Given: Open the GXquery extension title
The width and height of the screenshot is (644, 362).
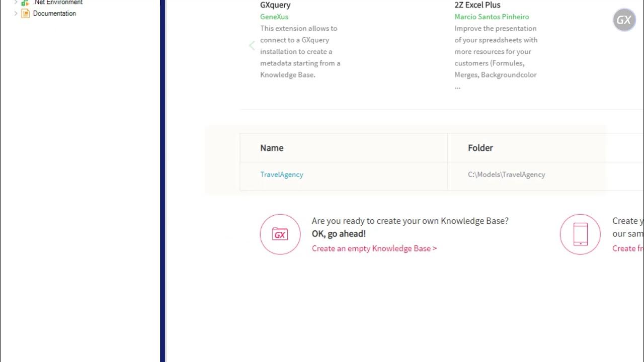Looking at the screenshot, I should pyautogui.click(x=275, y=5).
